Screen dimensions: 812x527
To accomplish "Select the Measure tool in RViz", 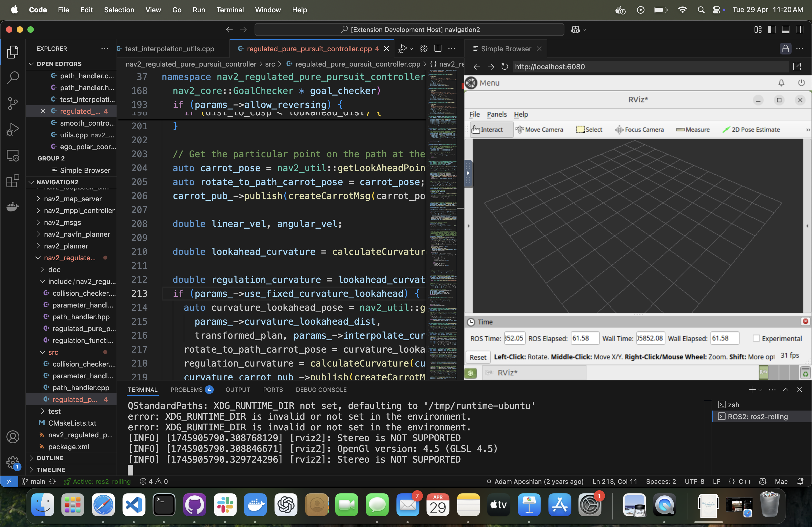I will 693,130.
